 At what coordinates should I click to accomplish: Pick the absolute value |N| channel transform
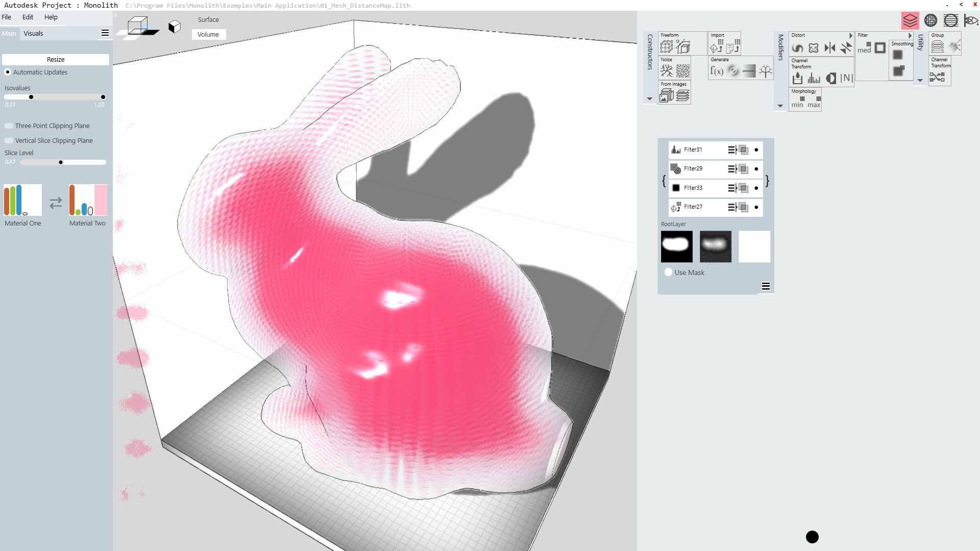[846, 78]
